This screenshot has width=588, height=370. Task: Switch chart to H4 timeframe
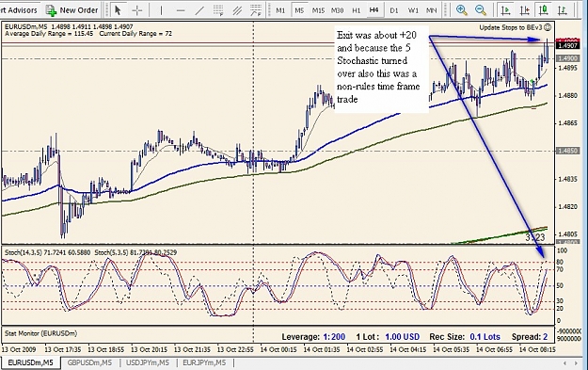click(x=373, y=10)
